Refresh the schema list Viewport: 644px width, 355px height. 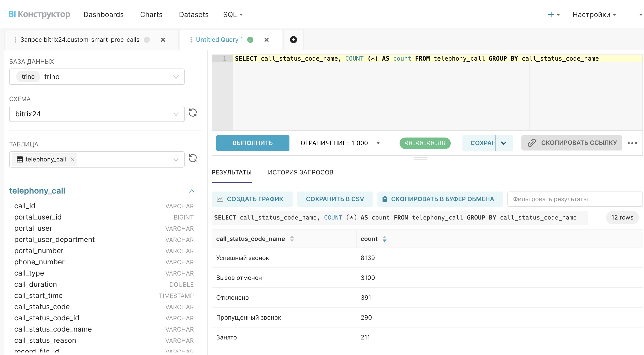[x=193, y=113]
